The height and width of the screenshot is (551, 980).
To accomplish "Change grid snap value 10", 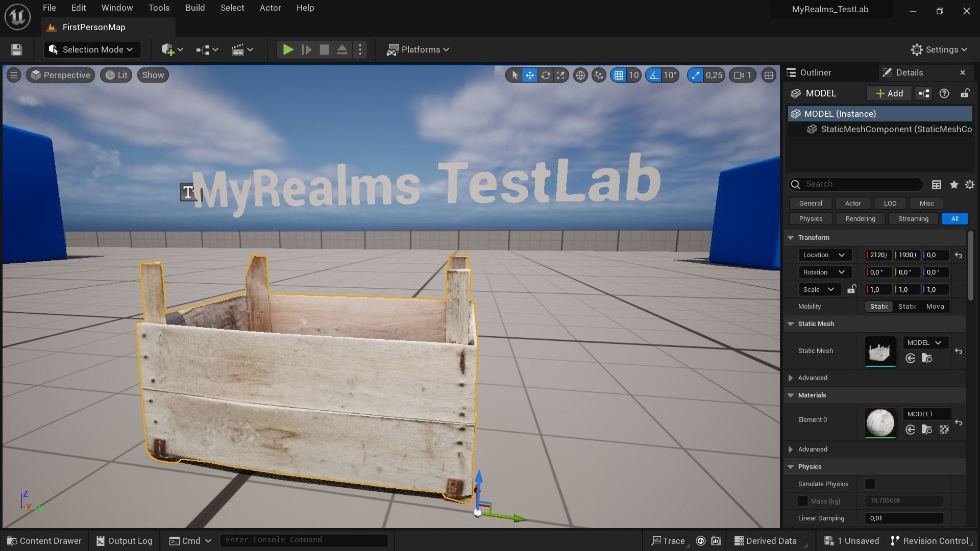I will click(x=633, y=76).
